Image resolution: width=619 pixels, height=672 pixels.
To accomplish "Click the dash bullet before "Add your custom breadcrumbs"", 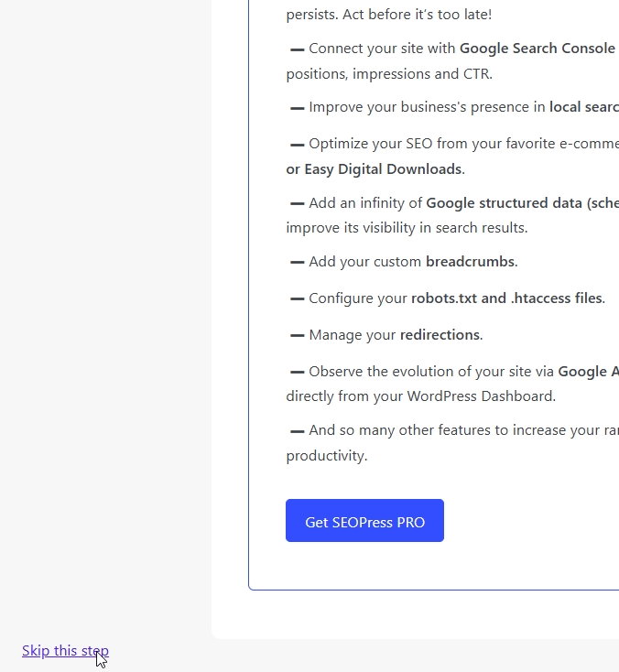I will (x=297, y=263).
